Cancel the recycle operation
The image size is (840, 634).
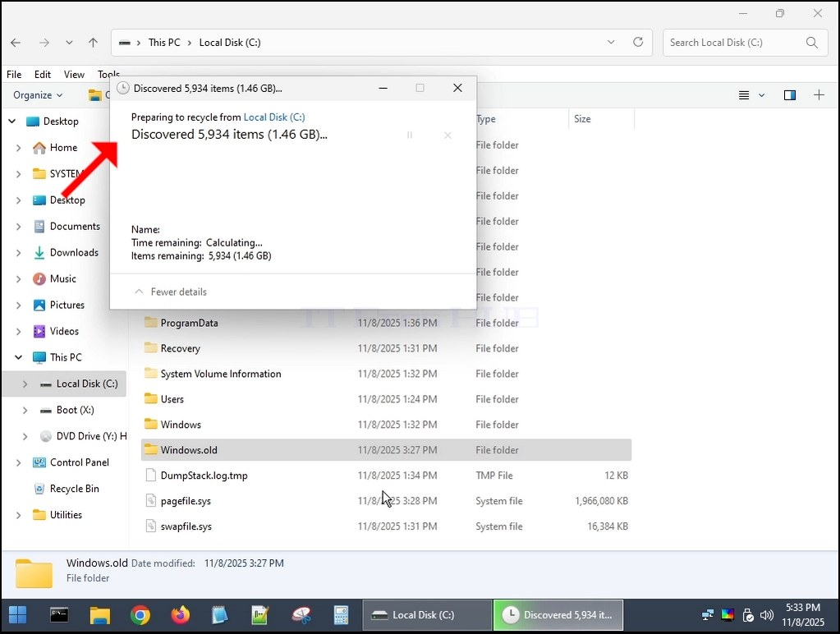(x=448, y=135)
